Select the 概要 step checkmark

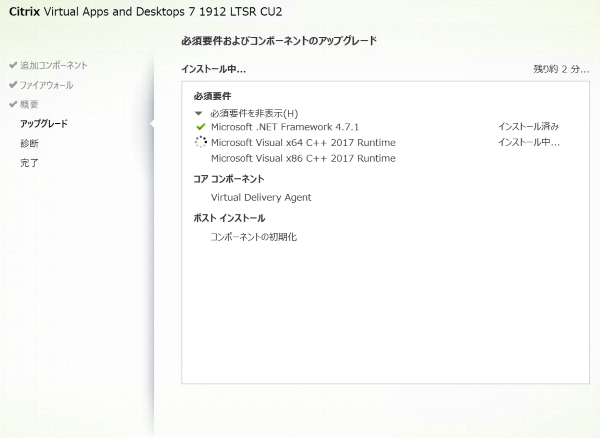(x=13, y=104)
